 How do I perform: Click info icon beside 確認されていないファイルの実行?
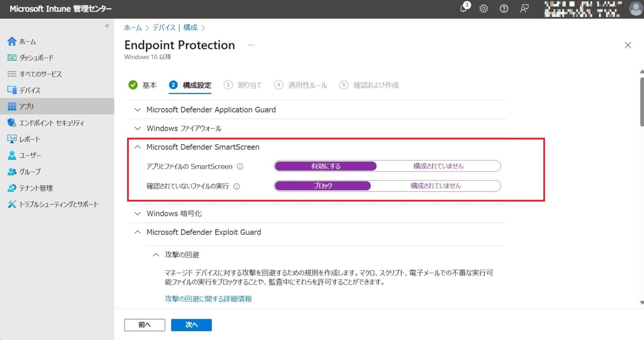tap(236, 186)
